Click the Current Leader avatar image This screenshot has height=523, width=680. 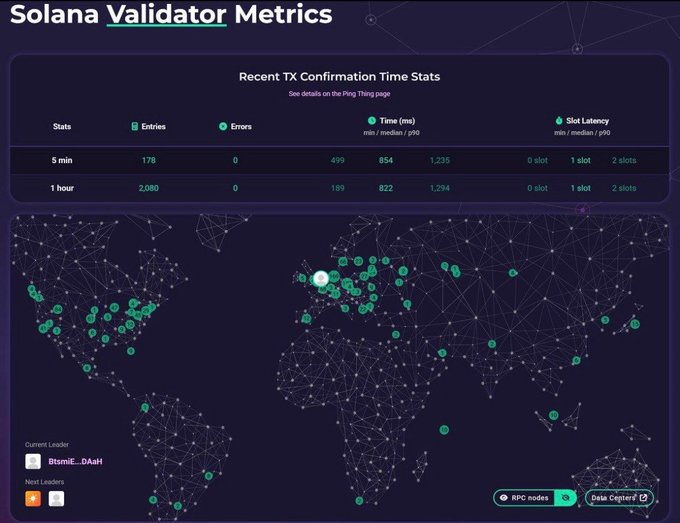tap(33, 461)
